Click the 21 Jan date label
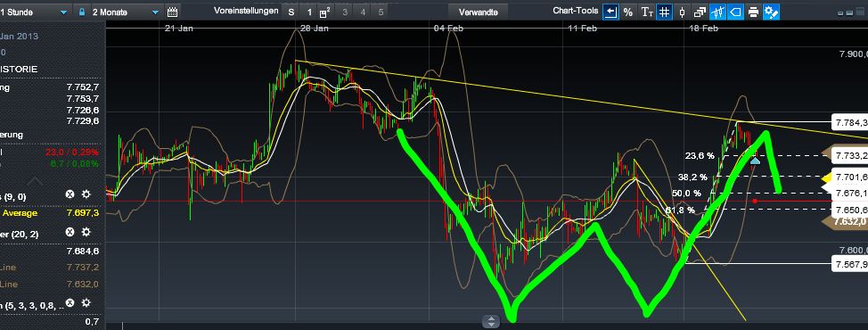The height and width of the screenshot is (330, 868). 179,29
